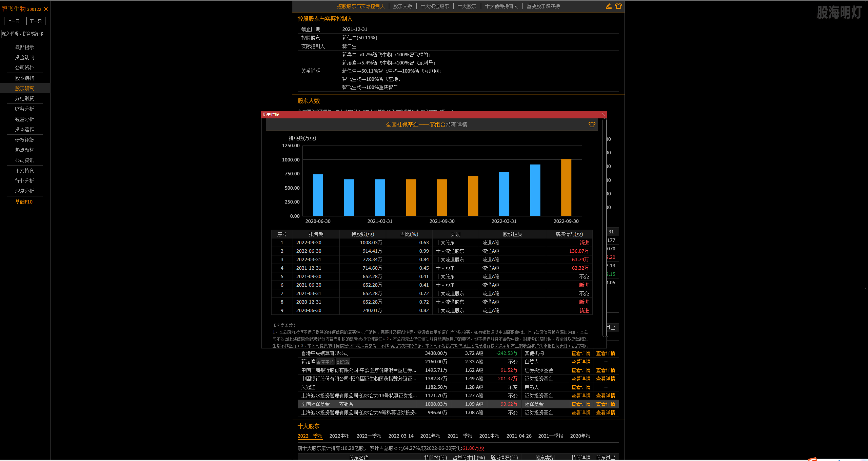Viewport: 868px width, 461px height.
Task: Click the 136.07万 change cell
Action: [x=579, y=251]
